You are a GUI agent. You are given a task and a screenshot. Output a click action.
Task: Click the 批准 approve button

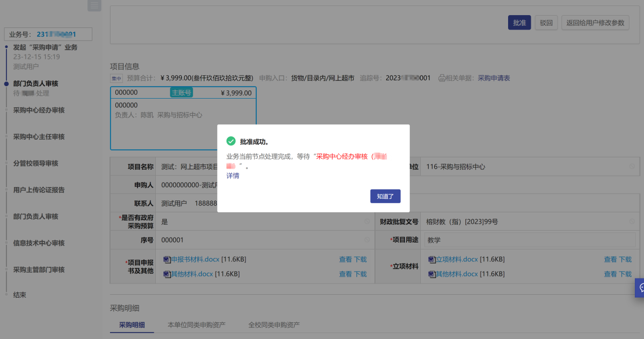click(519, 23)
